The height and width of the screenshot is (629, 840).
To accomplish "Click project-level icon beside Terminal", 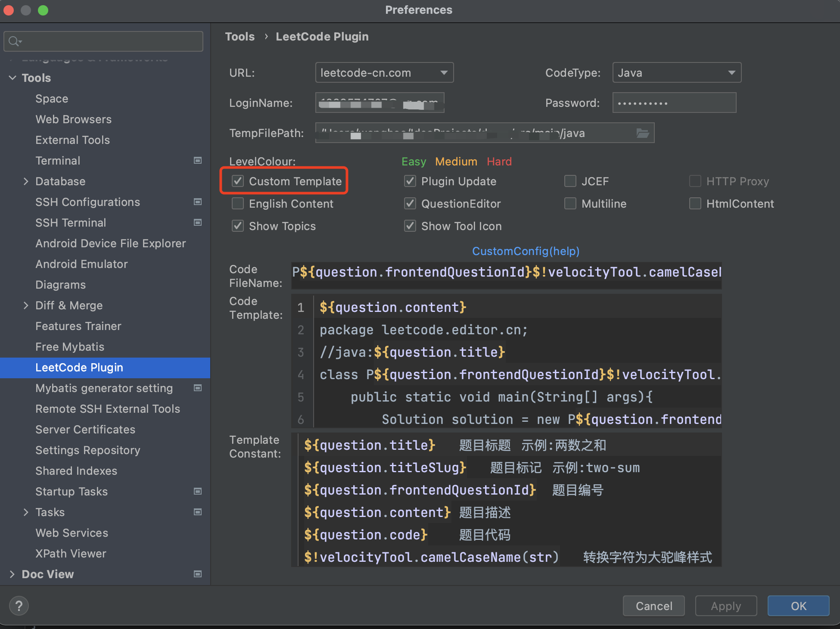I will click(198, 160).
